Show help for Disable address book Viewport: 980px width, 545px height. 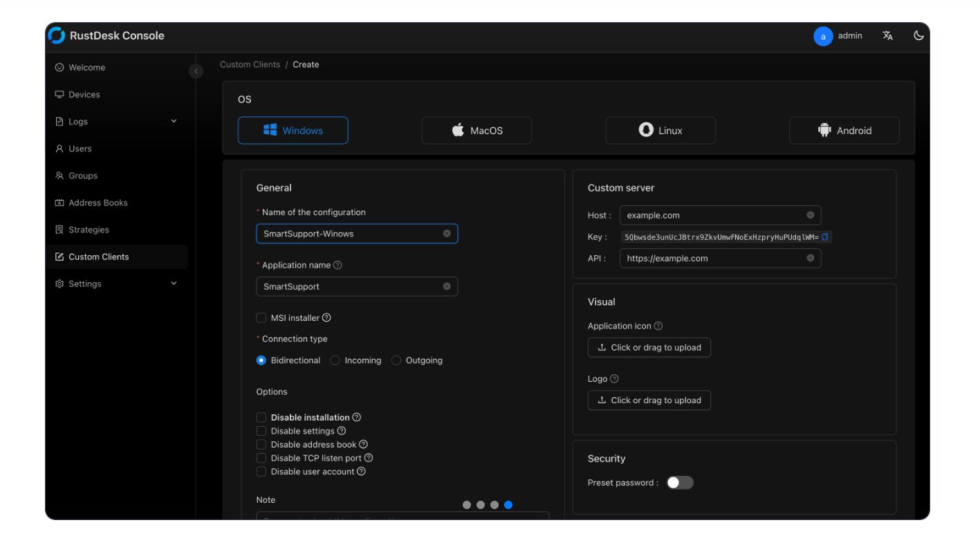pyautogui.click(x=363, y=445)
